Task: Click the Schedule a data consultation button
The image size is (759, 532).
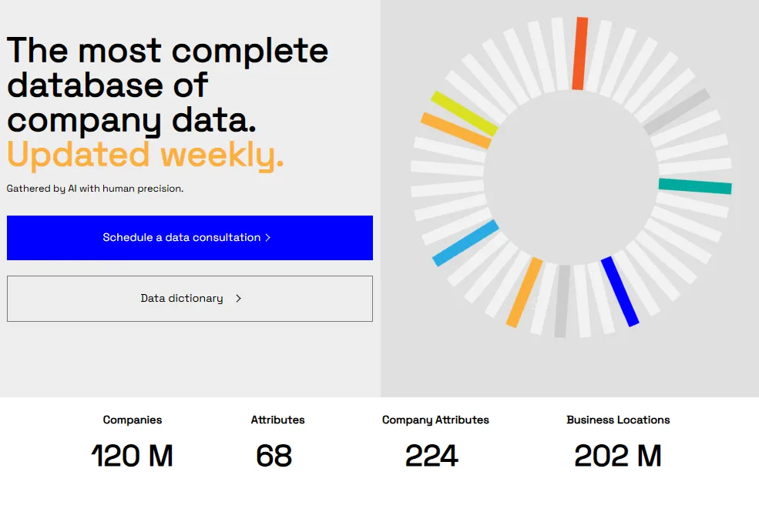Action: pyautogui.click(x=190, y=238)
